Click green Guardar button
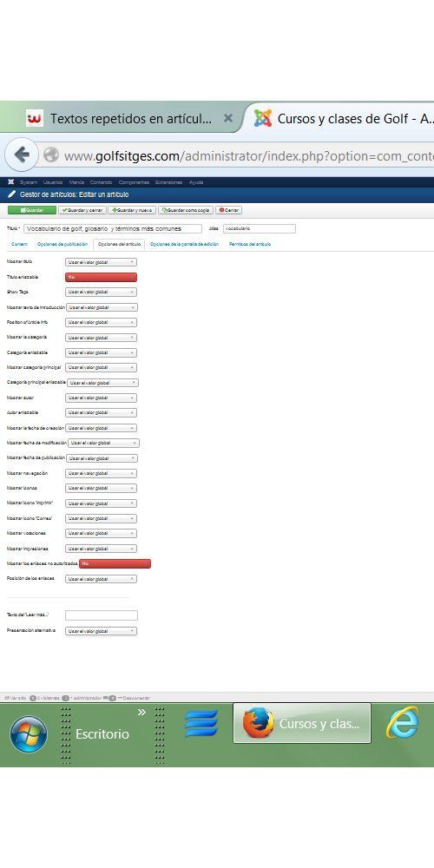The width and height of the screenshot is (434, 868). 32,210
